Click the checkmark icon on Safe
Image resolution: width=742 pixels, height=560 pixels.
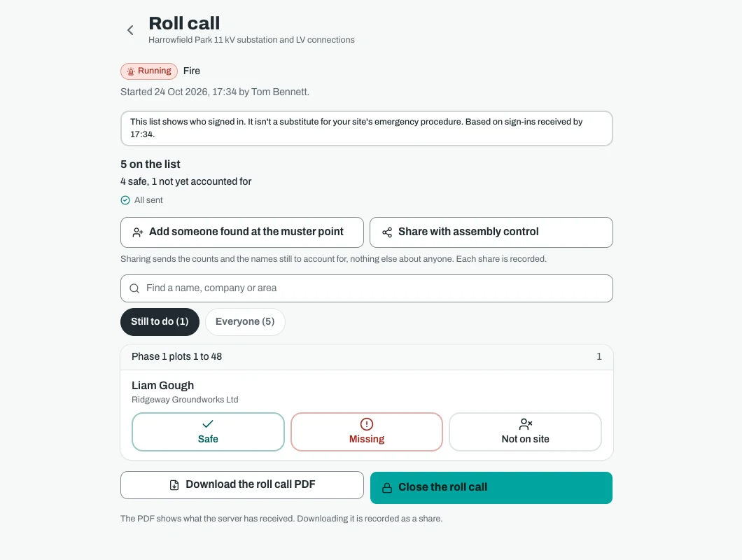coord(208,423)
